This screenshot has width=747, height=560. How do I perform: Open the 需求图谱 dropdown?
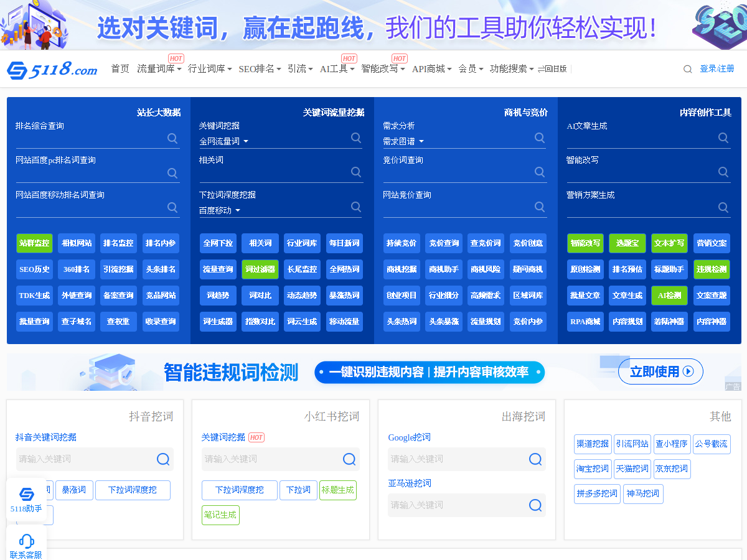point(403,141)
